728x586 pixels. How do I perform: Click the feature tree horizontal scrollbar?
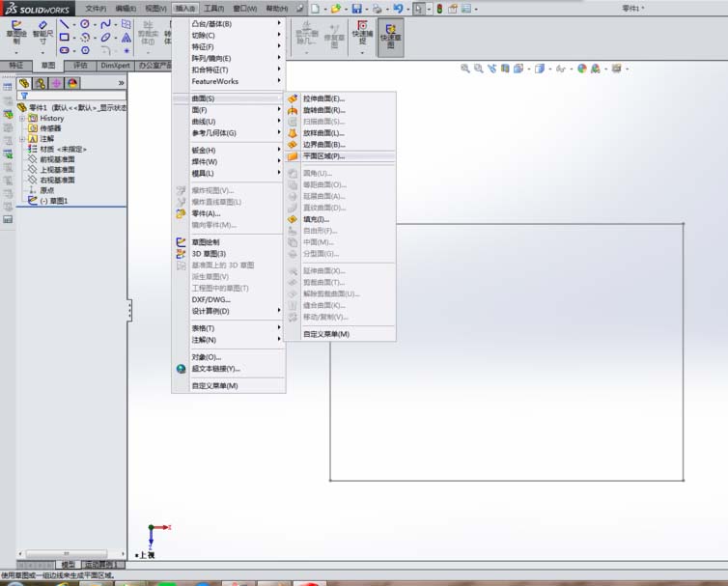coord(71,553)
